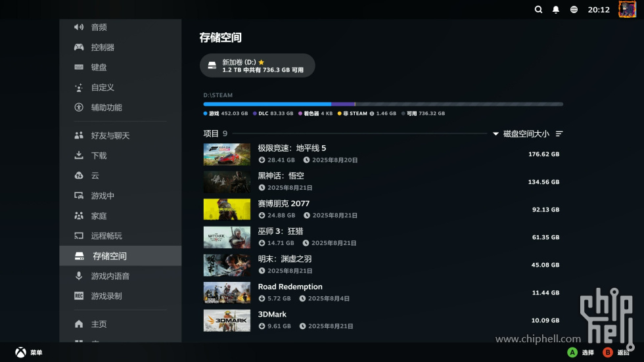Go to 主页 from sidebar
Viewport: 644px width, 362px height.
(120, 324)
